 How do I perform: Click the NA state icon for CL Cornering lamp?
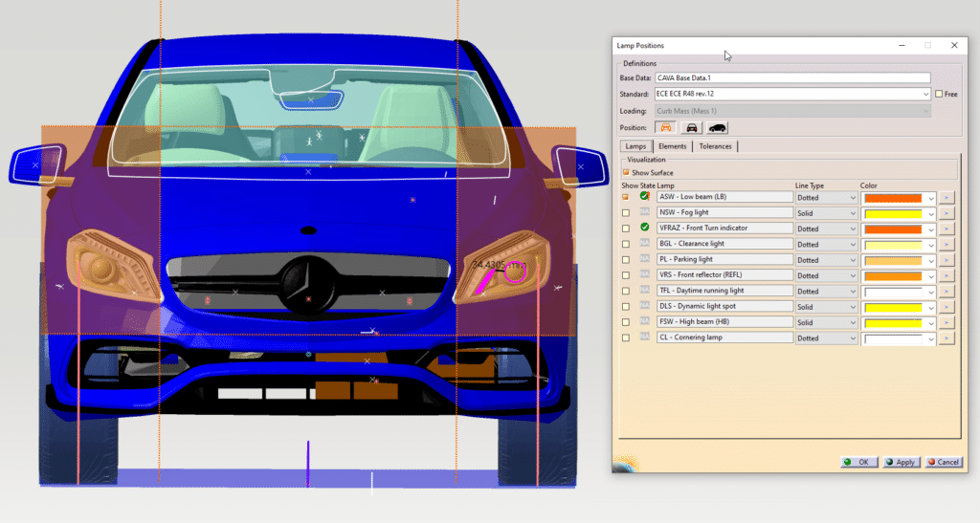tap(644, 337)
